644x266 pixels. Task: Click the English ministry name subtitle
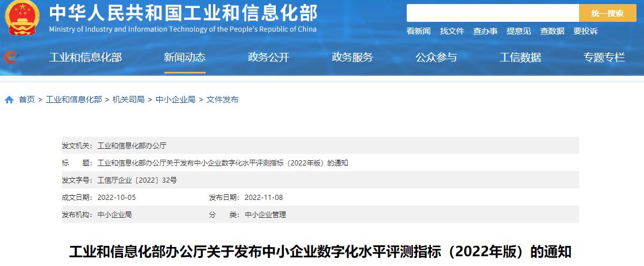point(183,29)
